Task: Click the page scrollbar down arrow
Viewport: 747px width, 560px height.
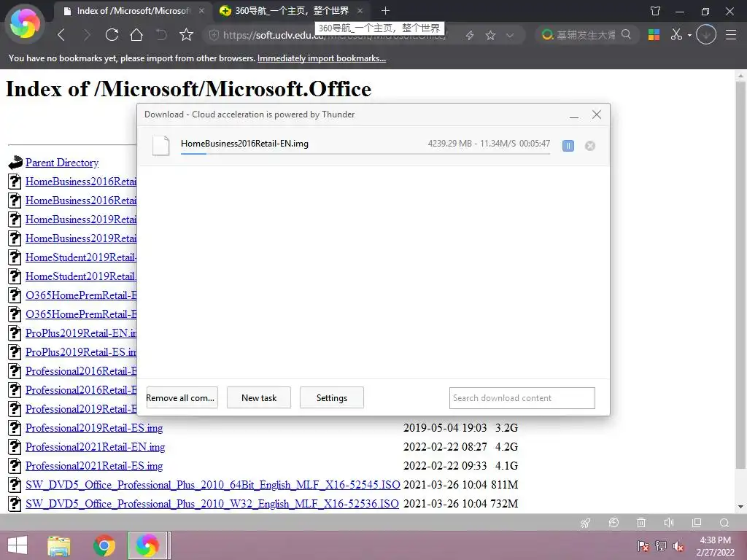Action: [740, 507]
